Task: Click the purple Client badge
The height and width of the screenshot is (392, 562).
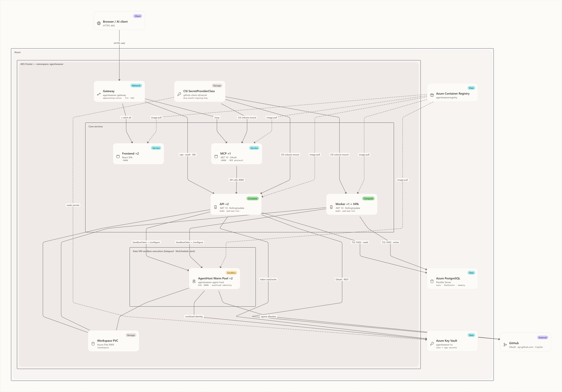Action: click(138, 16)
